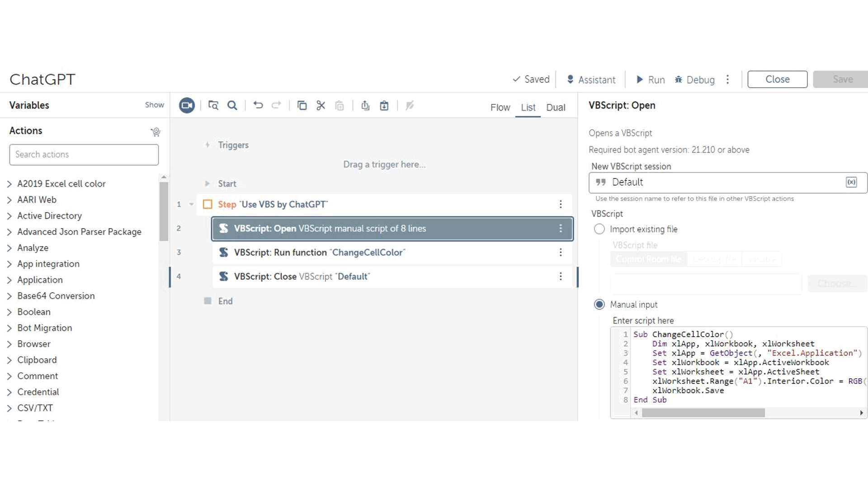Expand the Browser package
Viewport: 868px width, 488px height.
coord(9,344)
